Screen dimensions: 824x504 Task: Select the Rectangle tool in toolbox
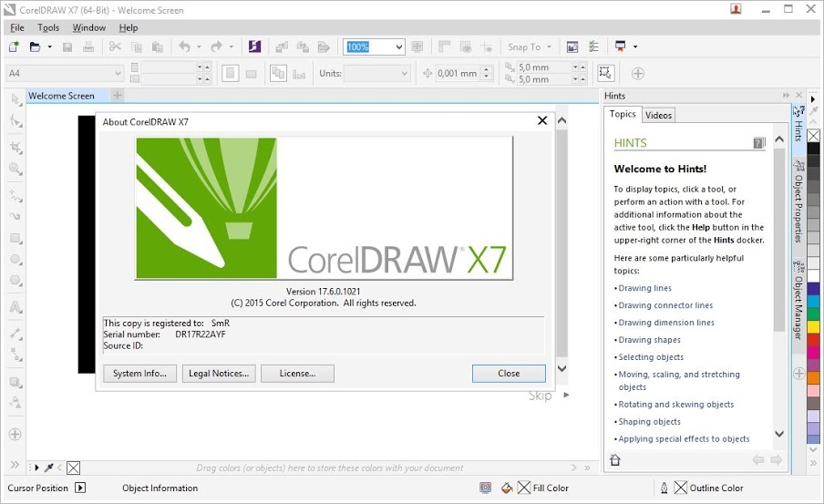(15, 238)
